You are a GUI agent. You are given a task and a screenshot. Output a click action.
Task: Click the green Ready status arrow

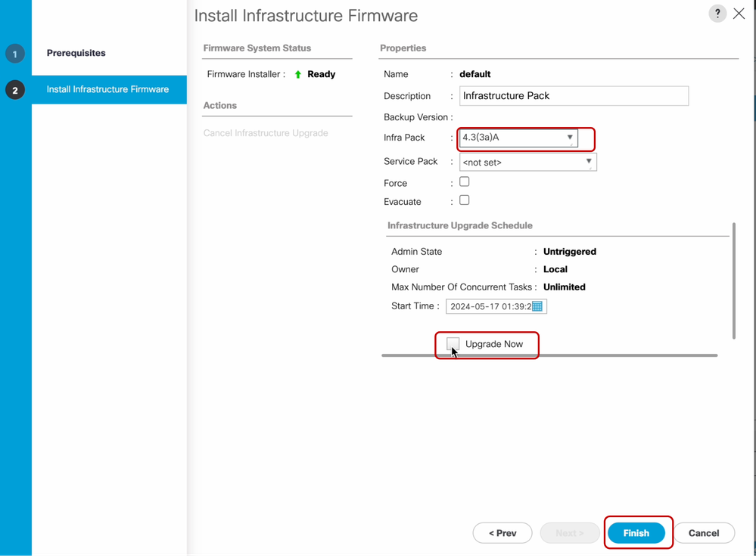coord(298,74)
